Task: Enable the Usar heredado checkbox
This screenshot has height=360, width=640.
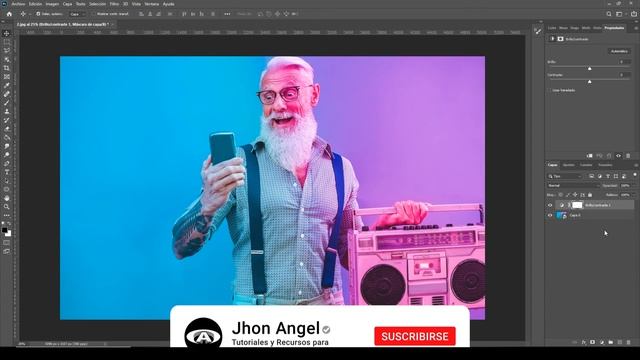Action: click(549, 90)
